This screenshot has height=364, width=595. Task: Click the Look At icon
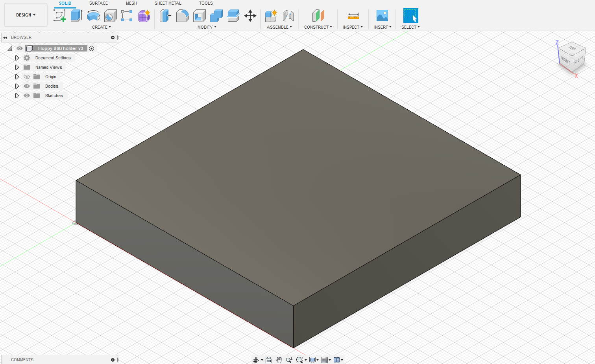[x=269, y=360]
